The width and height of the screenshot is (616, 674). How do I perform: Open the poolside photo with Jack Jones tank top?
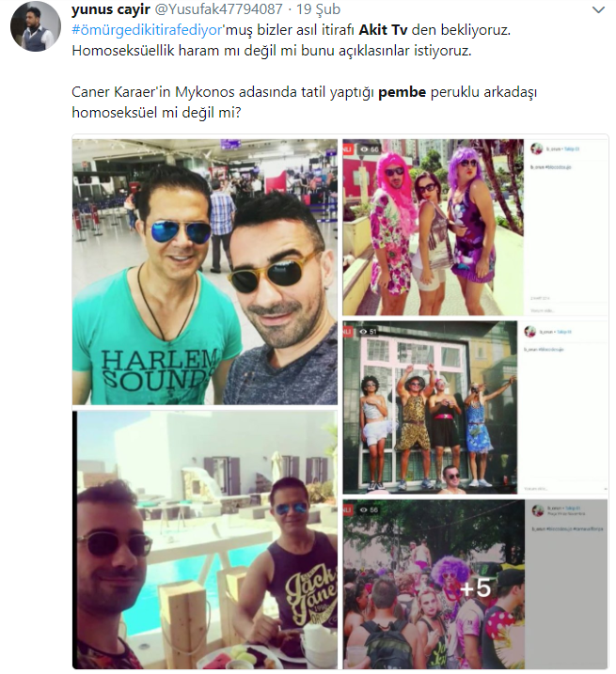[x=205, y=540]
